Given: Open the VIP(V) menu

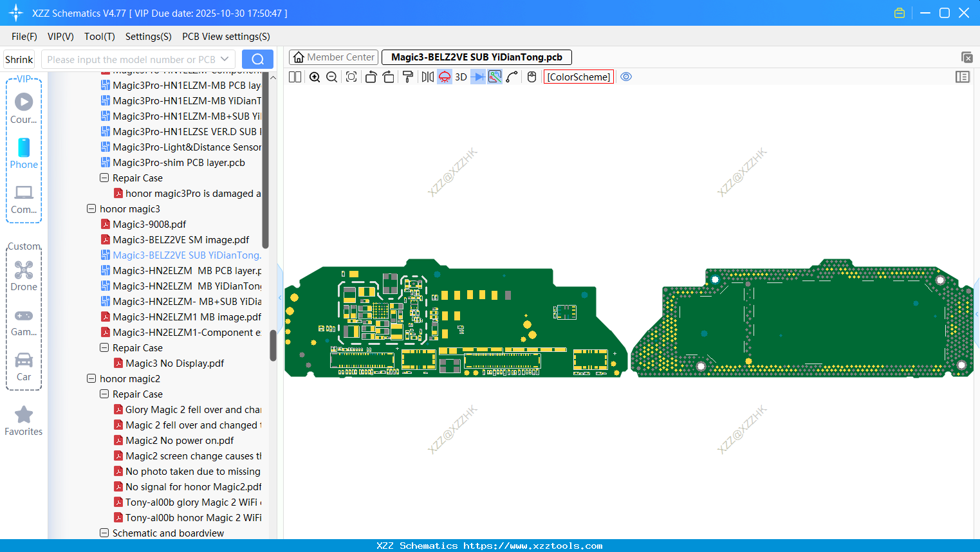Looking at the screenshot, I should point(60,37).
